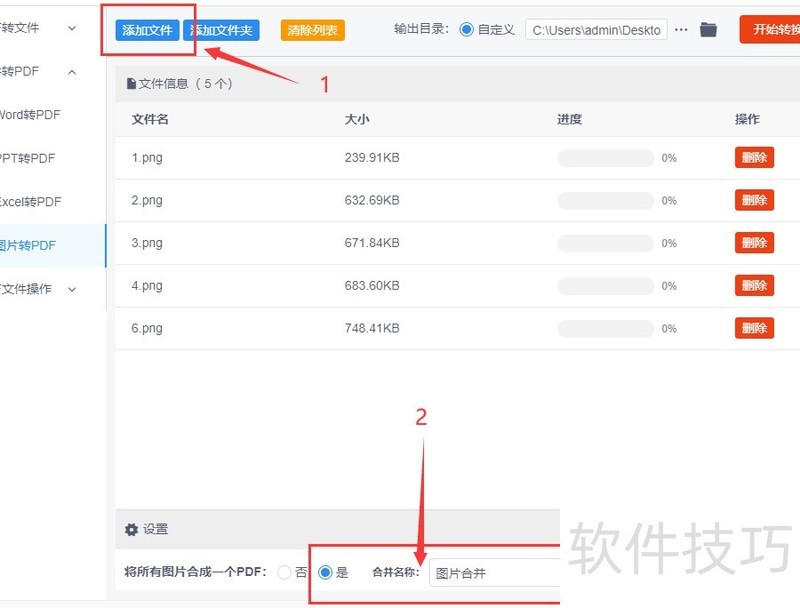Delete 1.png with its 删除 button
Viewport: 800px width, 608px height.
tap(753, 157)
